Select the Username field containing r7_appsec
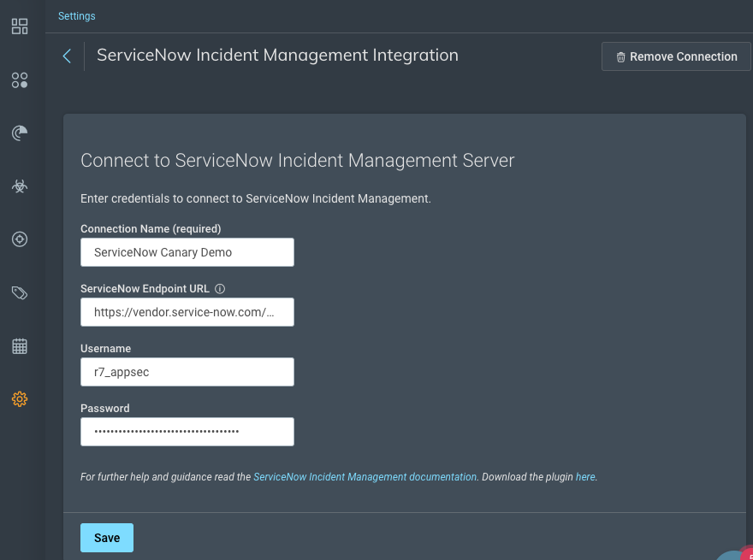The width and height of the screenshot is (753, 560). tap(187, 372)
